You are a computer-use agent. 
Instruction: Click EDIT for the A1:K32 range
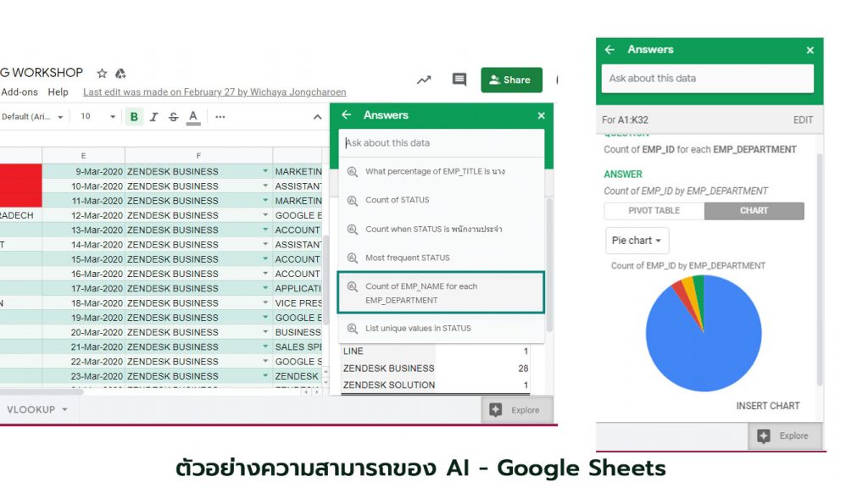click(x=803, y=120)
